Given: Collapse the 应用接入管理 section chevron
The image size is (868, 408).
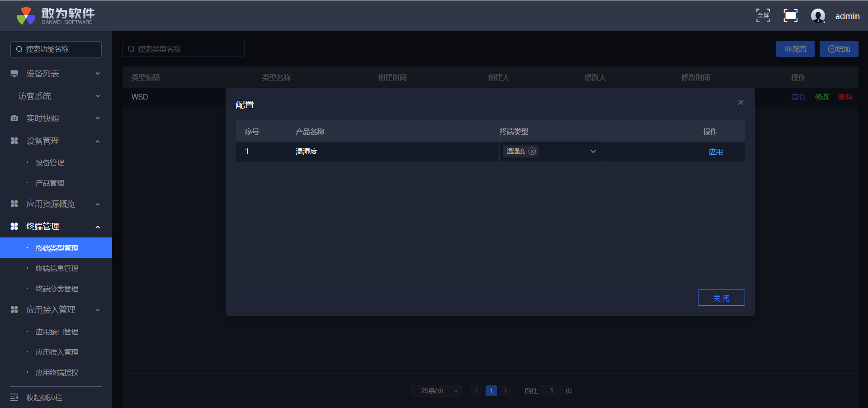Looking at the screenshot, I should [x=98, y=310].
